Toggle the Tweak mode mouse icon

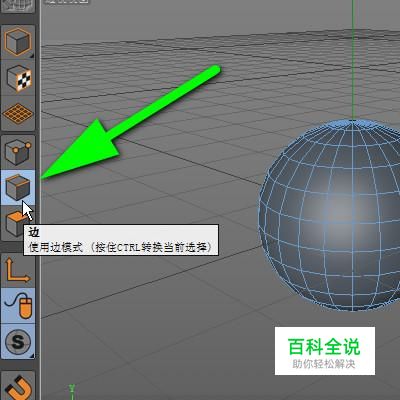(x=18, y=305)
